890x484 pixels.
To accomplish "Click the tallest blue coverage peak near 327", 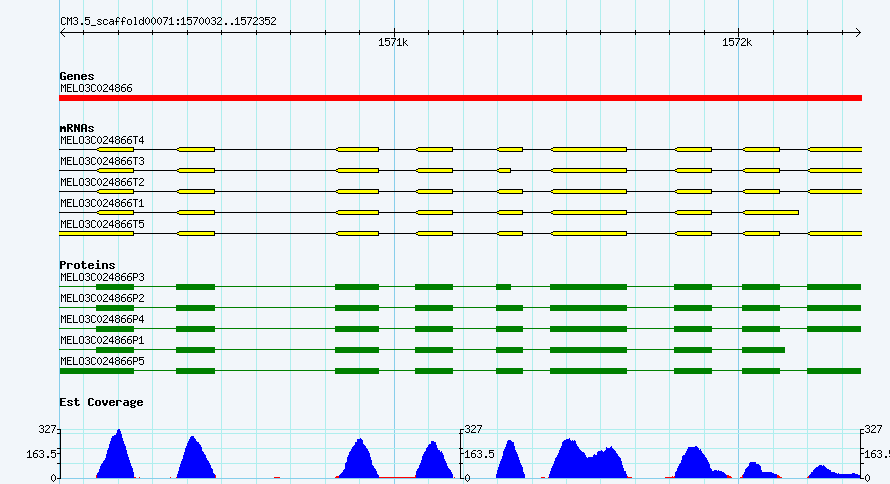I will pyautogui.click(x=117, y=454).
